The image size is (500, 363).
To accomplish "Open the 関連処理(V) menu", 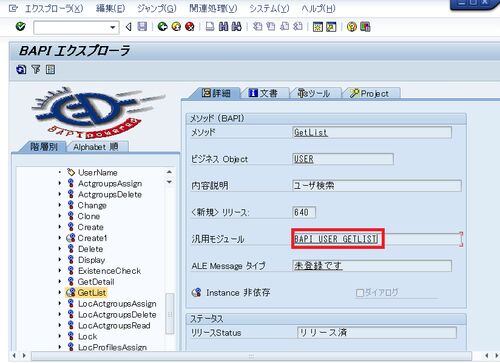I will tap(213, 8).
